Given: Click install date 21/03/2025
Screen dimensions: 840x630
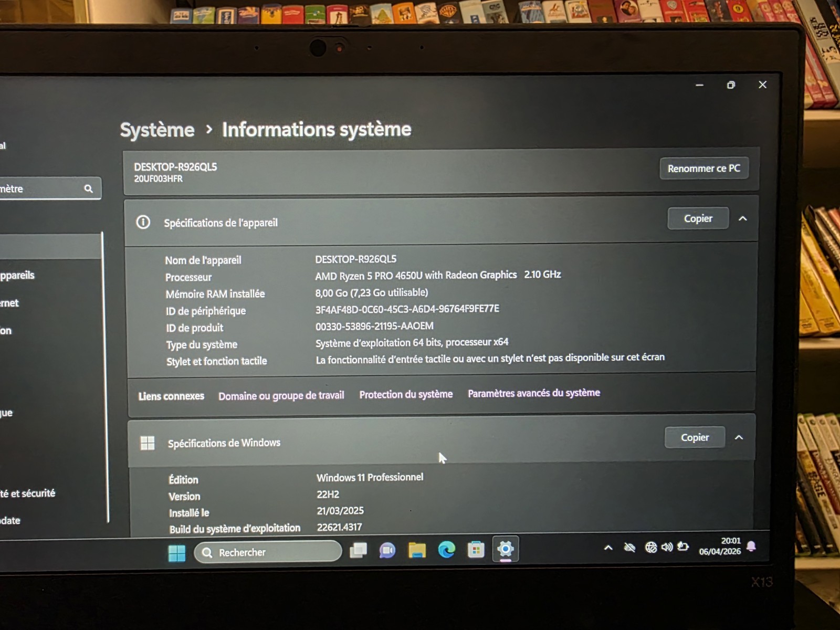Looking at the screenshot, I should [340, 511].
